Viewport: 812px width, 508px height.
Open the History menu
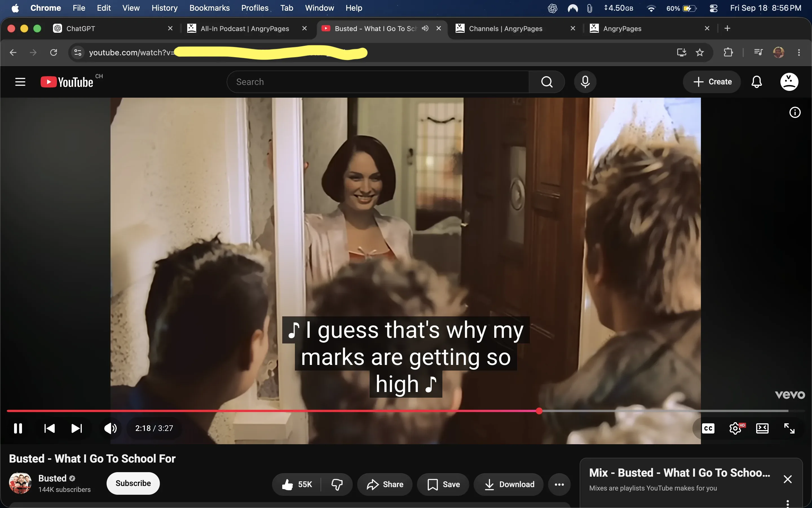click(164, 8)
